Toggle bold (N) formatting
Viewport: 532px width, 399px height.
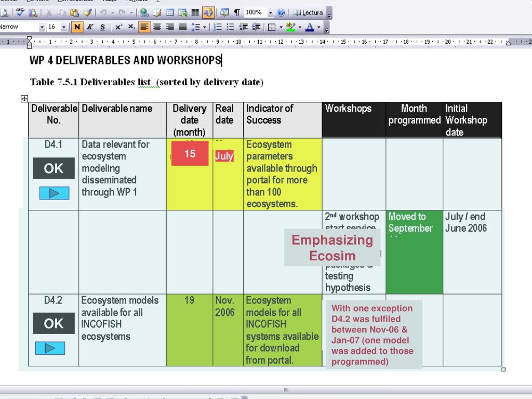pos(77,27)
